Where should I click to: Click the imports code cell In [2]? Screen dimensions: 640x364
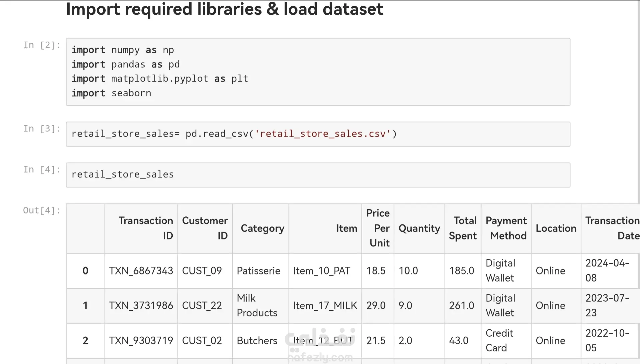coord(318,72)
